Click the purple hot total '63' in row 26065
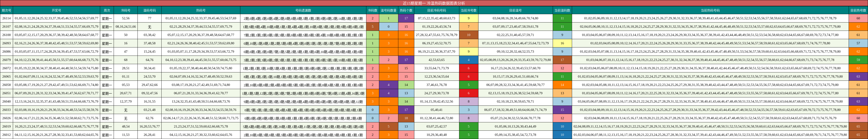Image resolution: width=868 pixels, height=139 pixels. [x=858, y=77]
